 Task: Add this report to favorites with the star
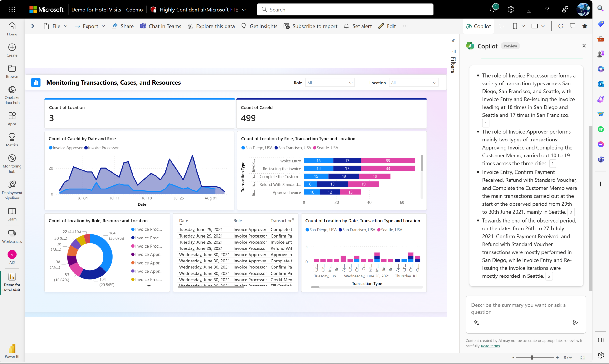point(585,26)
